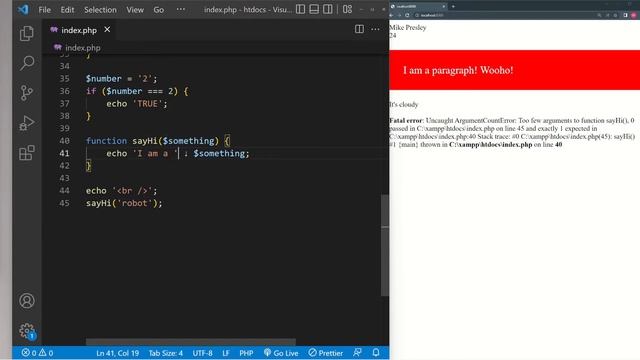
Task: Toggle the secondary side bar layout icon
Action: click(327, 9)
